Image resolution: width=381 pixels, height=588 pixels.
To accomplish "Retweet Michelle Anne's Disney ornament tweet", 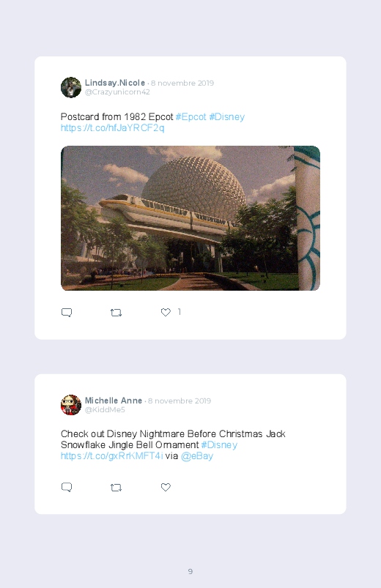I will (x=116, y=487).
